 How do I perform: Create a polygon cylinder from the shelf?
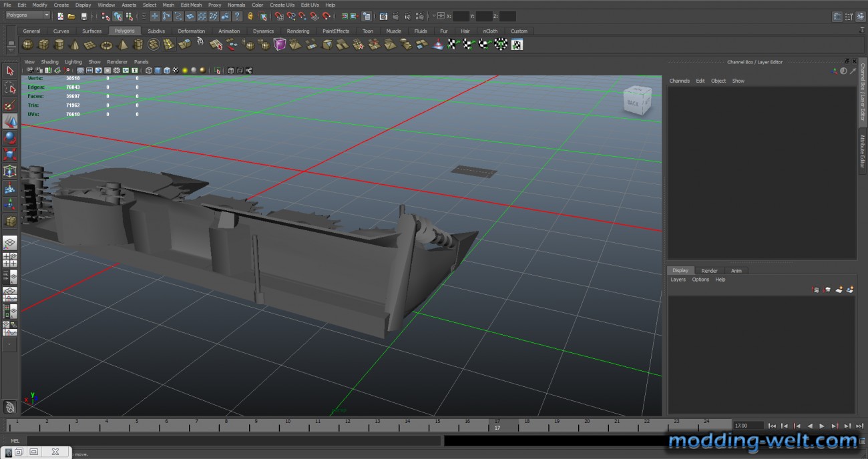pyautogui.click(x=59, y=45)
